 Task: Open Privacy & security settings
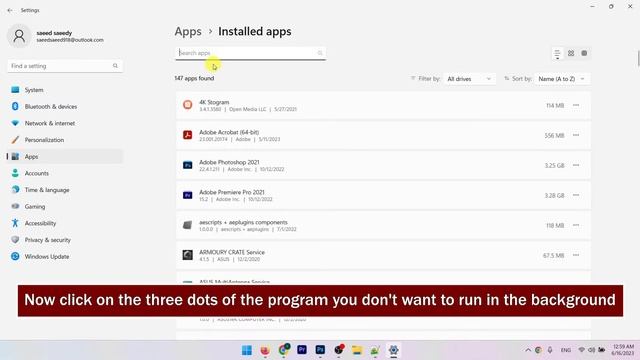(x=65, y=240)
